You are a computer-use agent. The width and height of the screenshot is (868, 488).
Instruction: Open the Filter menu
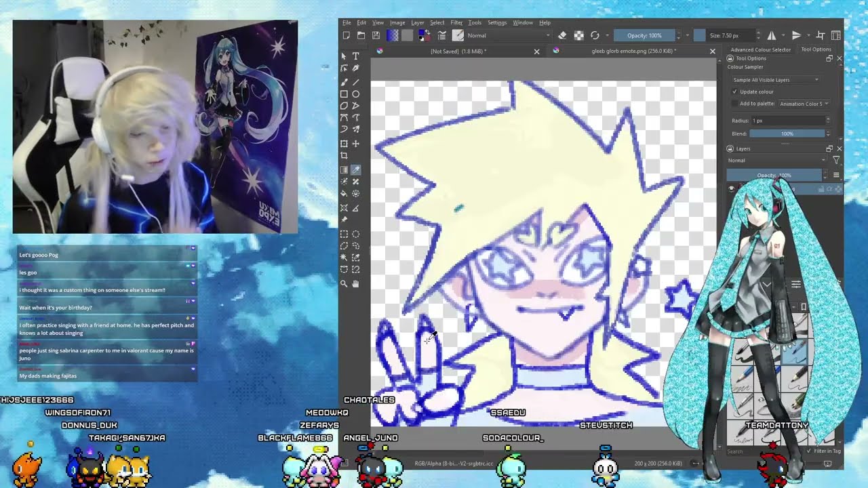[x=456, y=22]
